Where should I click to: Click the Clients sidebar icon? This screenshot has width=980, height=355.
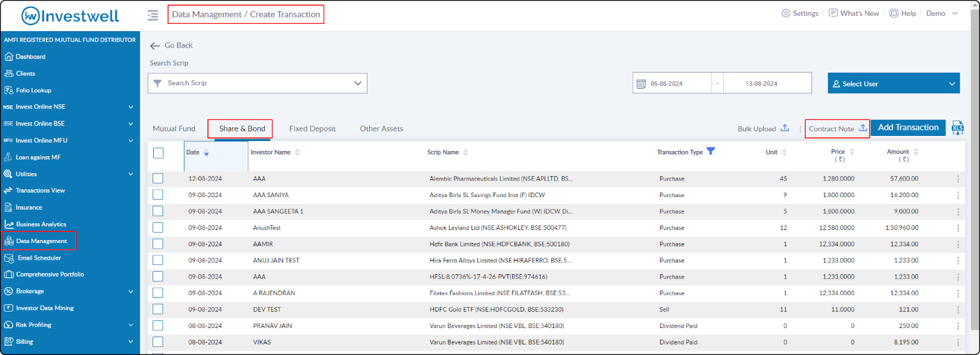9,73
